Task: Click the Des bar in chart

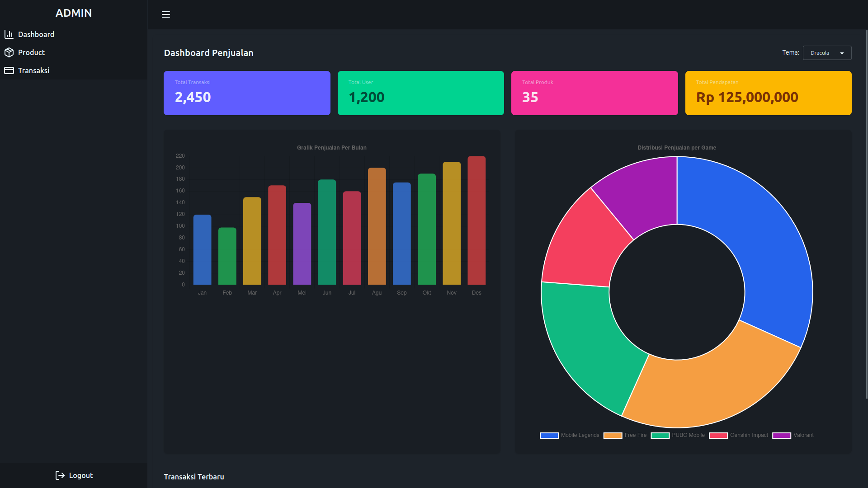Action: 476,221
